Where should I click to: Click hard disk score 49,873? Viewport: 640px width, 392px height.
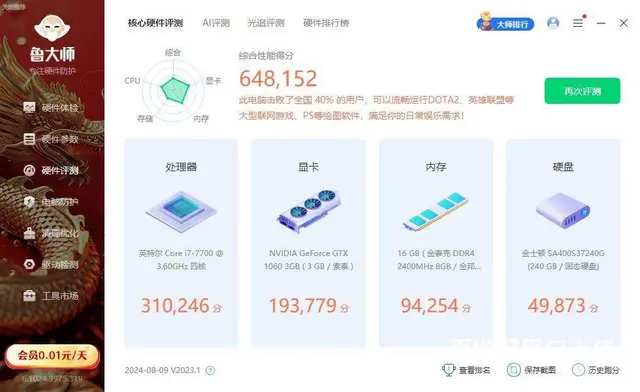coord(557,305)
